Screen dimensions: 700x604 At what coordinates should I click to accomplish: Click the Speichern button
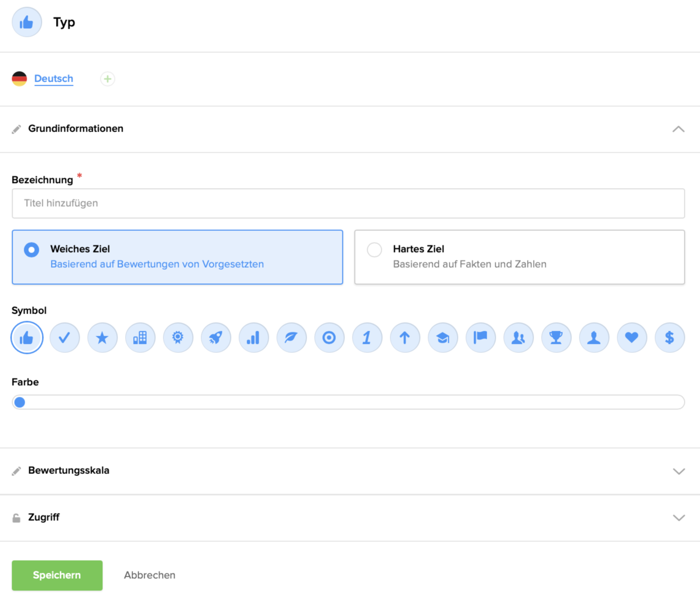57,575
